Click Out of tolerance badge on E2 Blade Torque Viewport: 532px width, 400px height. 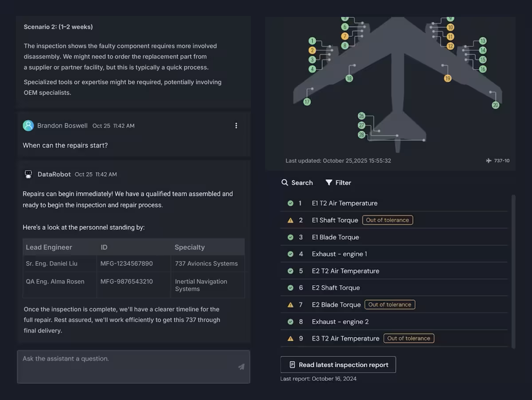[390, 305]
